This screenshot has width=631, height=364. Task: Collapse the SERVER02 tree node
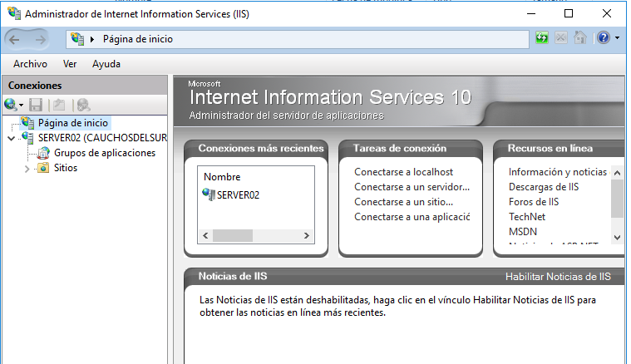pyautogui.click(x=12, y=138)
